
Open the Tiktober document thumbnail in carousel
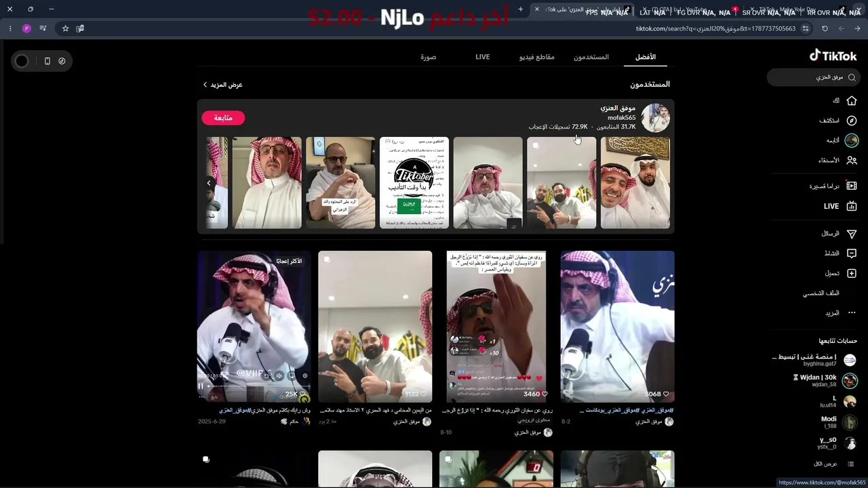(414, 183)
